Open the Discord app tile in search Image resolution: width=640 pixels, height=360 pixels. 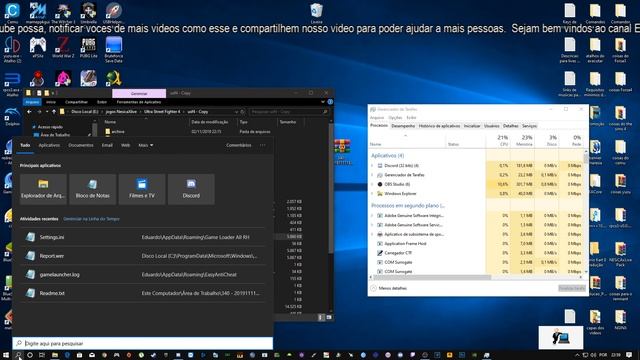coord(191,189)
